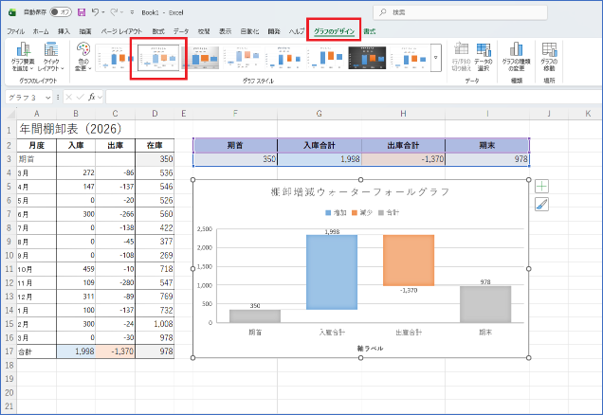
Task: Click the search box in title bar
Action: pos(460,12)
